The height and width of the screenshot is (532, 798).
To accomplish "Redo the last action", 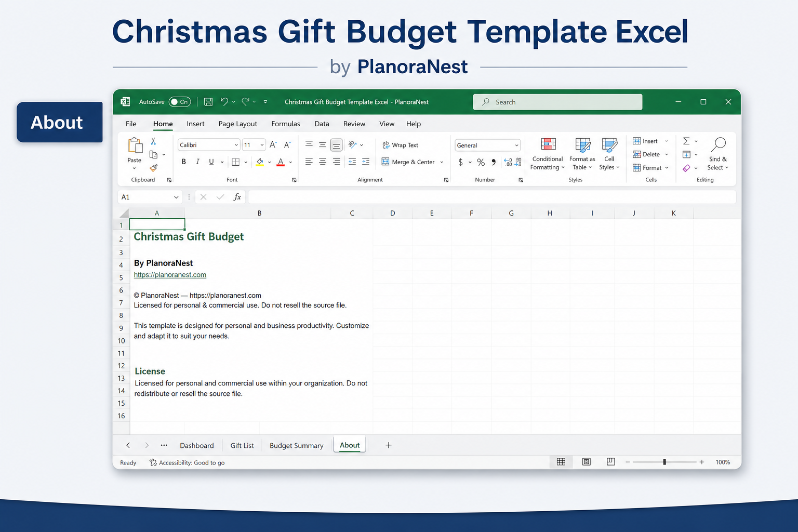I will (x=246, y=102).
